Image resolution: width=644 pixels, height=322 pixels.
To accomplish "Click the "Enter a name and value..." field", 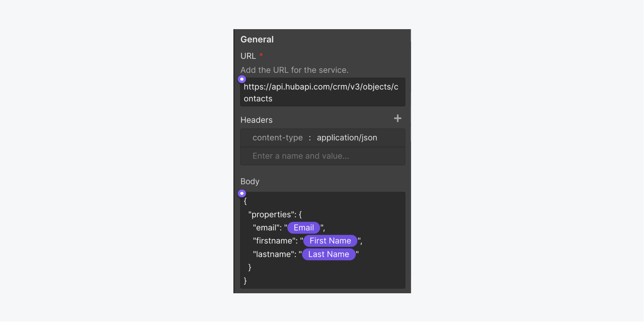I will pyautogui.click(x=323, y=156).
